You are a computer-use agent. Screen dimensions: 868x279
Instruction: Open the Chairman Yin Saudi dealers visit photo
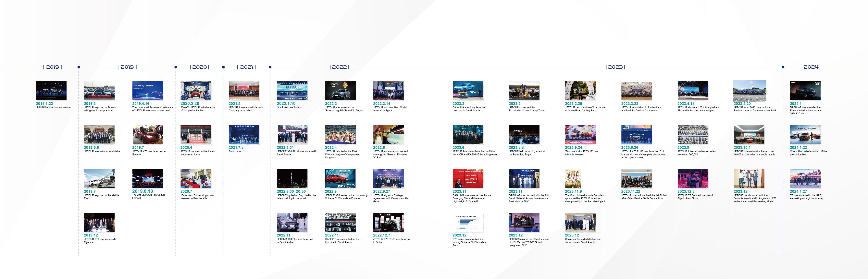tap(580, 222)
